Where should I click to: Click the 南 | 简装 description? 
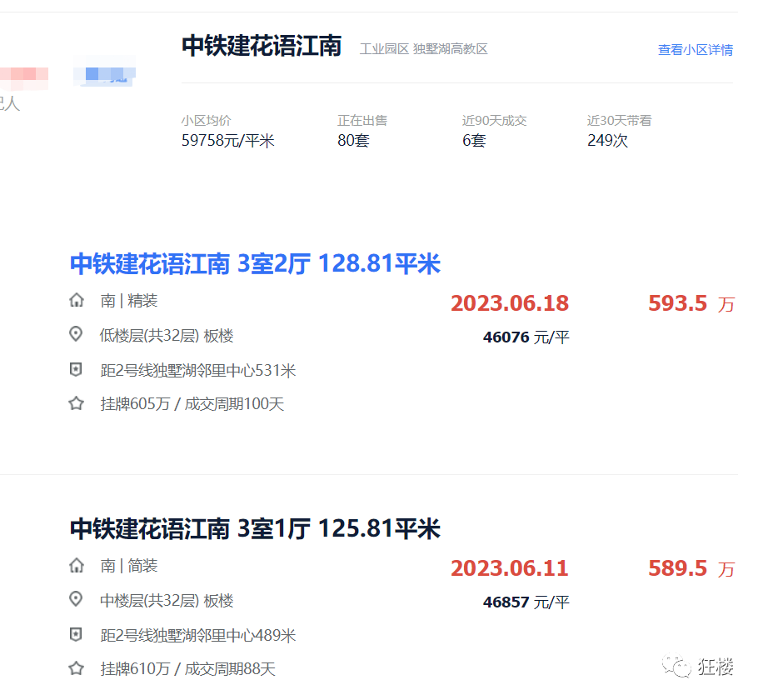(128, 566)
